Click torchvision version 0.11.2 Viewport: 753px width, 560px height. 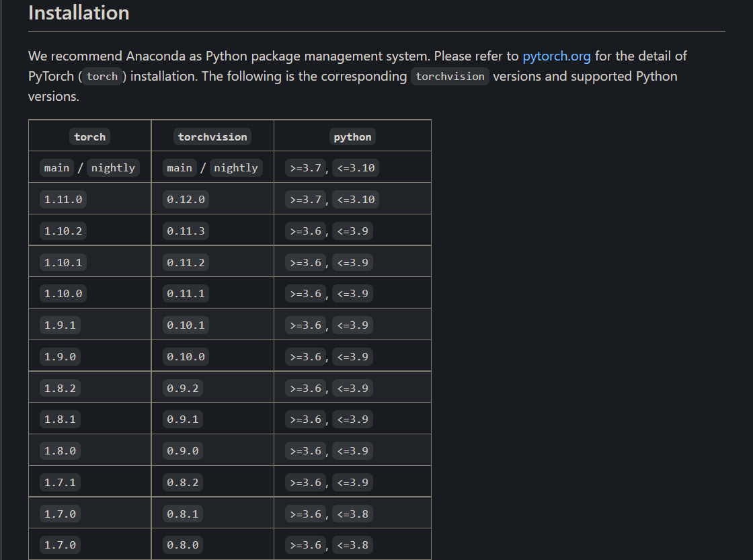(x=186, y=263)
